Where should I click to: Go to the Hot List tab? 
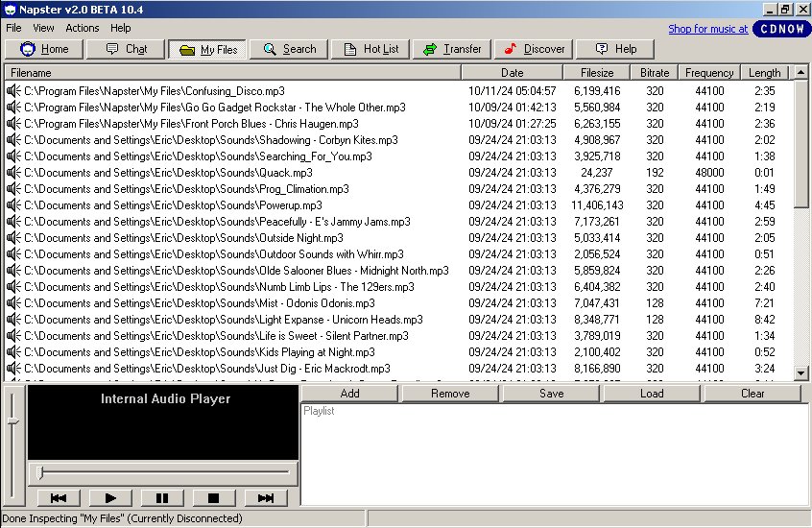point(370,49)
